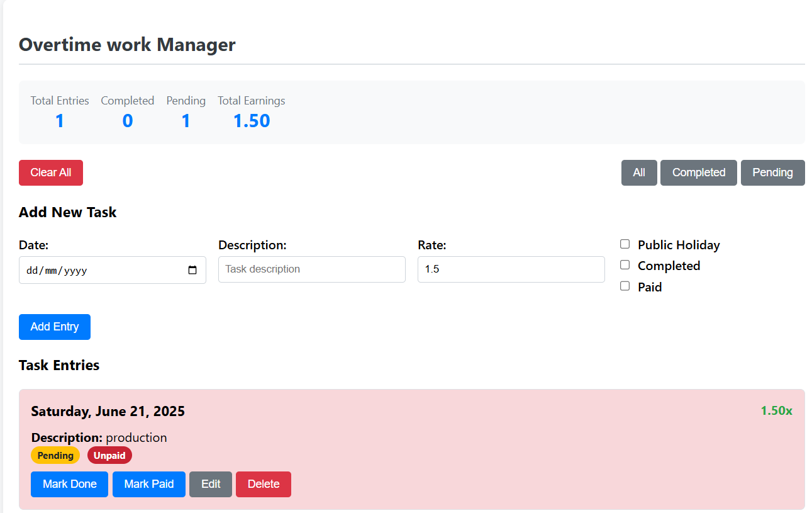This screenshot has height=513, width=812.
Task: Click the Pending stat count
Action: click(186, 121)
